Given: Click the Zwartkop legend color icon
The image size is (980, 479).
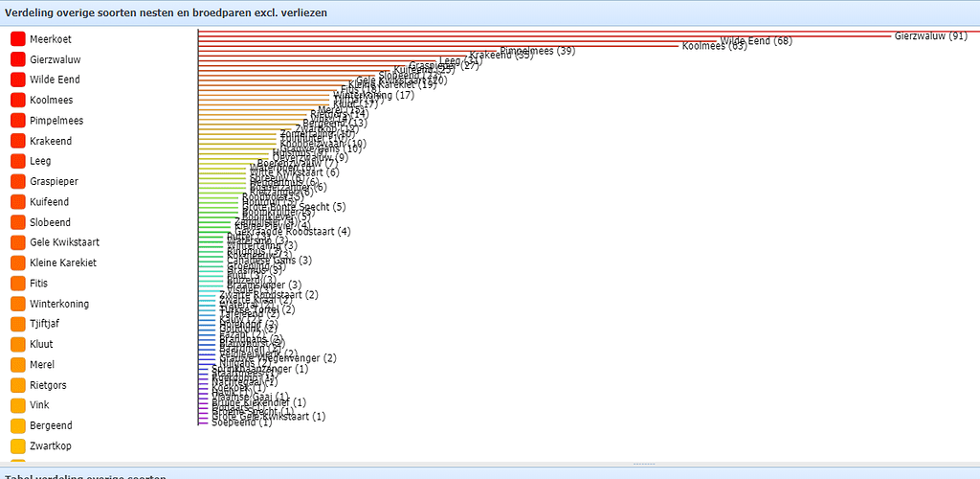Looking at the screenshot, I should point(17,445).
